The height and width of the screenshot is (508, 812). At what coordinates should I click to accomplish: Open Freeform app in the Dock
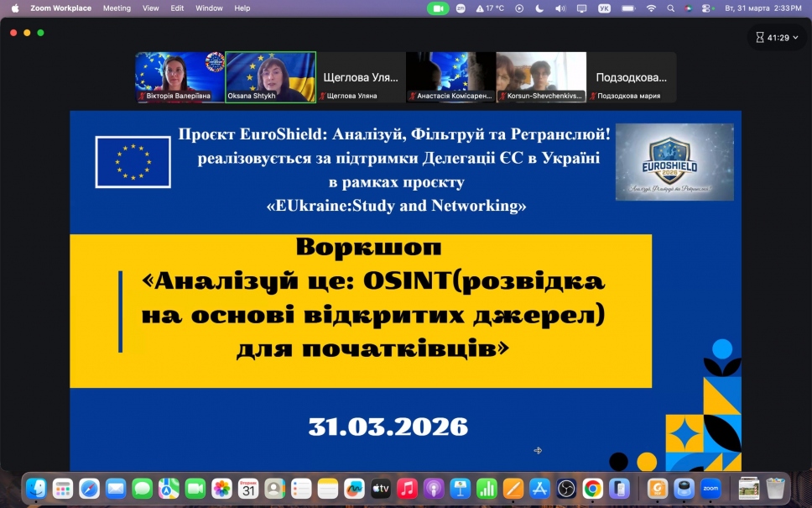[354, 488]
